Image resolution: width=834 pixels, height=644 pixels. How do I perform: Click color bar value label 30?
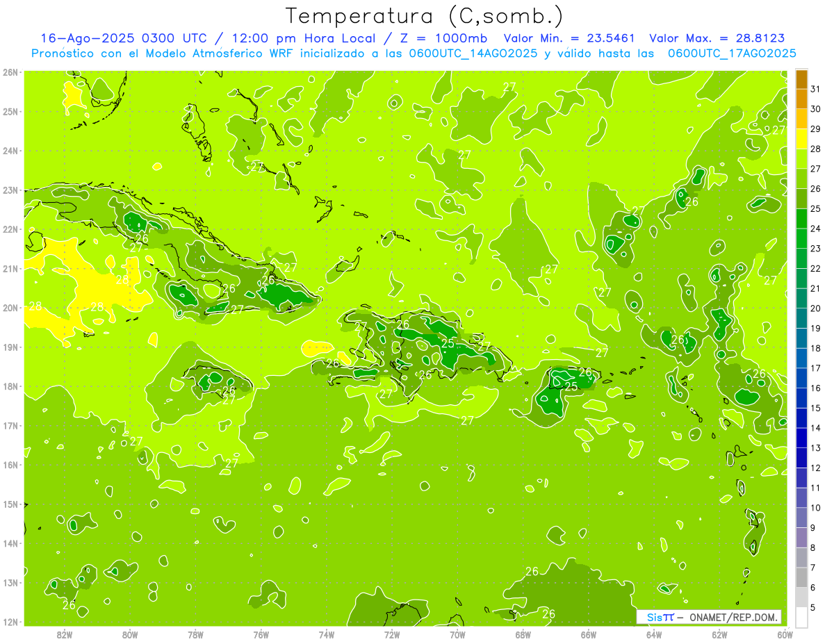[x=816, y=109]
